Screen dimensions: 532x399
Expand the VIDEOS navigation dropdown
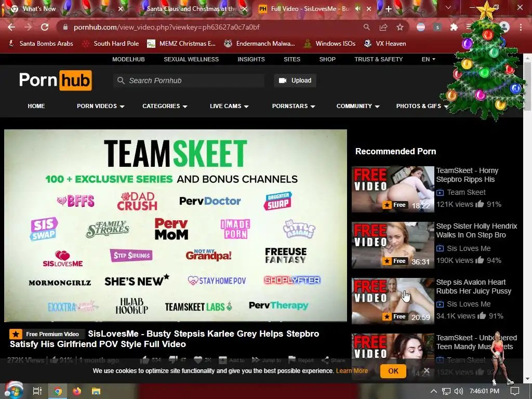pos(100,106)
